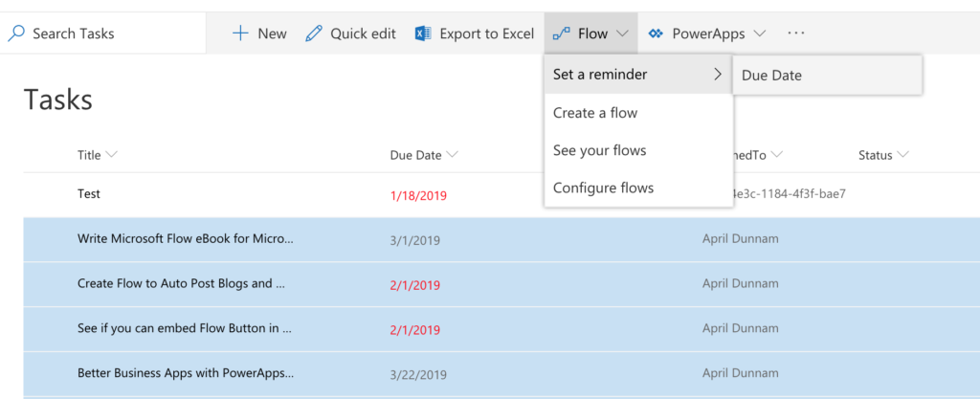Click the Flow icon in toolbar
The image size is (980, 399).
coord(562,33)
